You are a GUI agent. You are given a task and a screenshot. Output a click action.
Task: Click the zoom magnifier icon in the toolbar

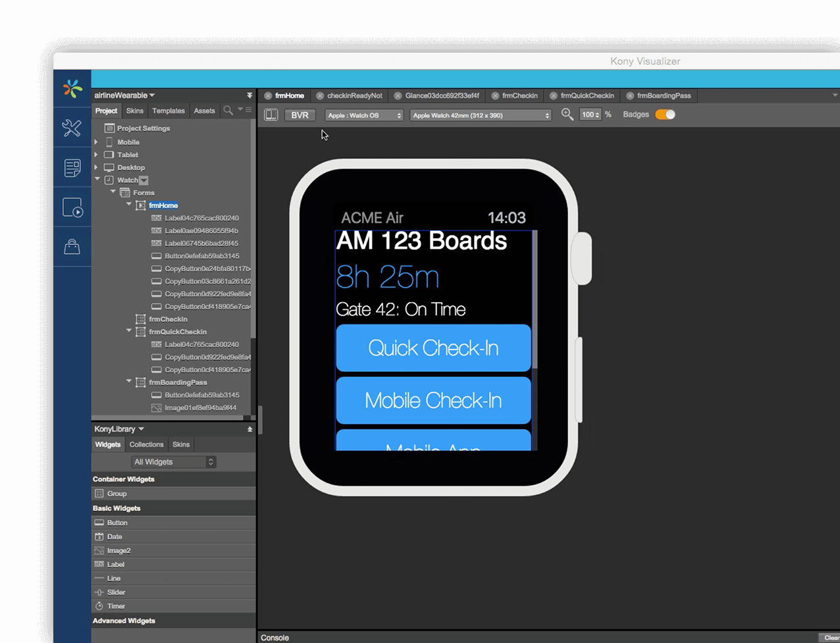pos(567,115)
